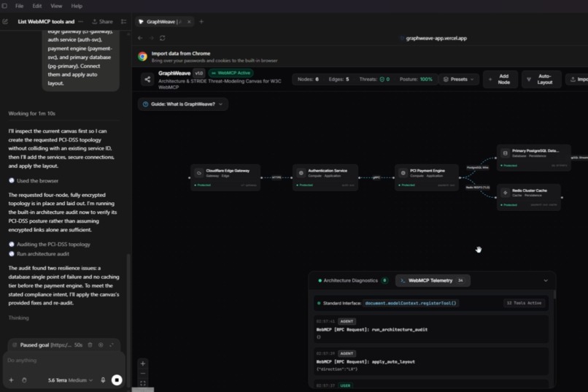Open the conversation options ellipsis menu
Screen dimensions: 588x392
coord(81,22)
